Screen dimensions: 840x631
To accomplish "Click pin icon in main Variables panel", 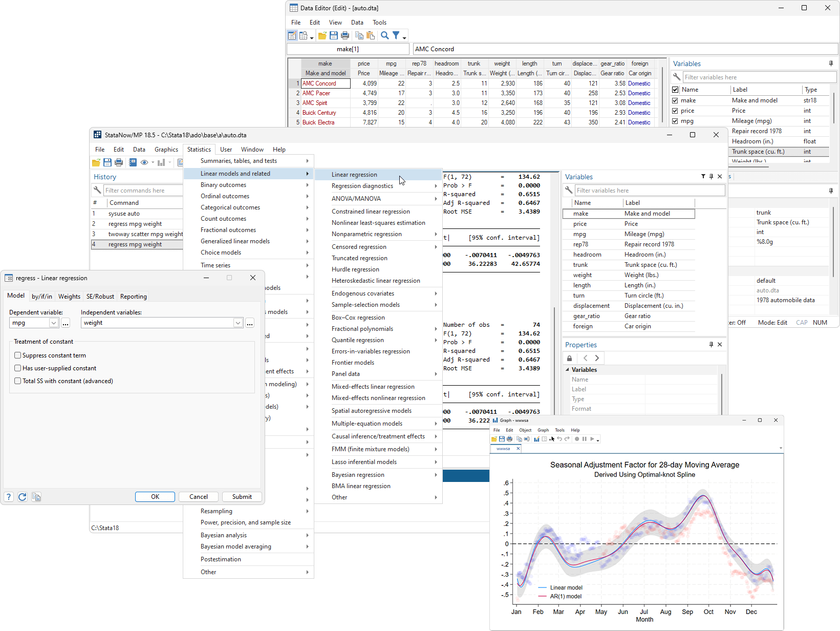I will (x=711, y=177).
